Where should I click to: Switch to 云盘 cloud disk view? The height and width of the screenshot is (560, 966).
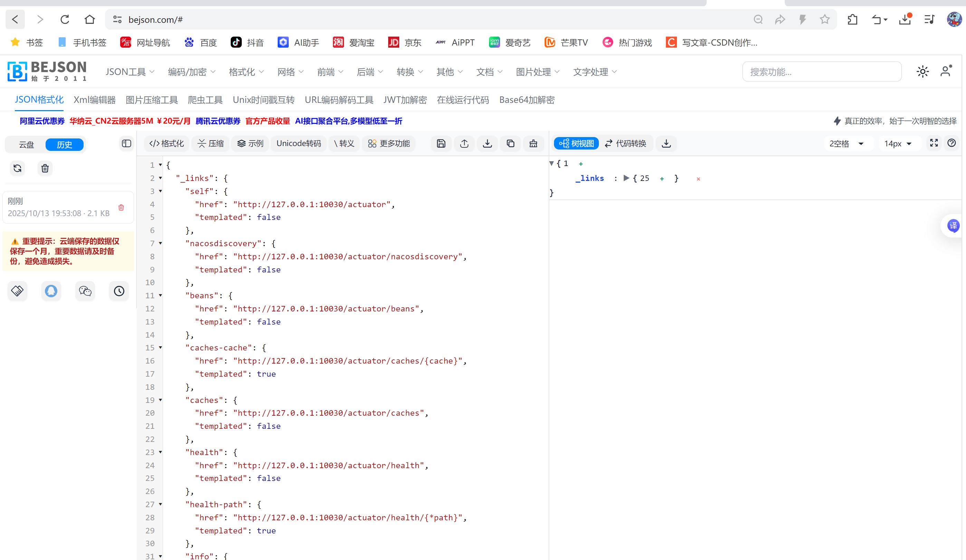click(x=27, y=145)
